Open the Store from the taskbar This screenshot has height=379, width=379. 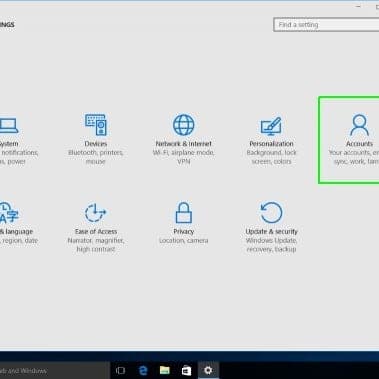186,370
